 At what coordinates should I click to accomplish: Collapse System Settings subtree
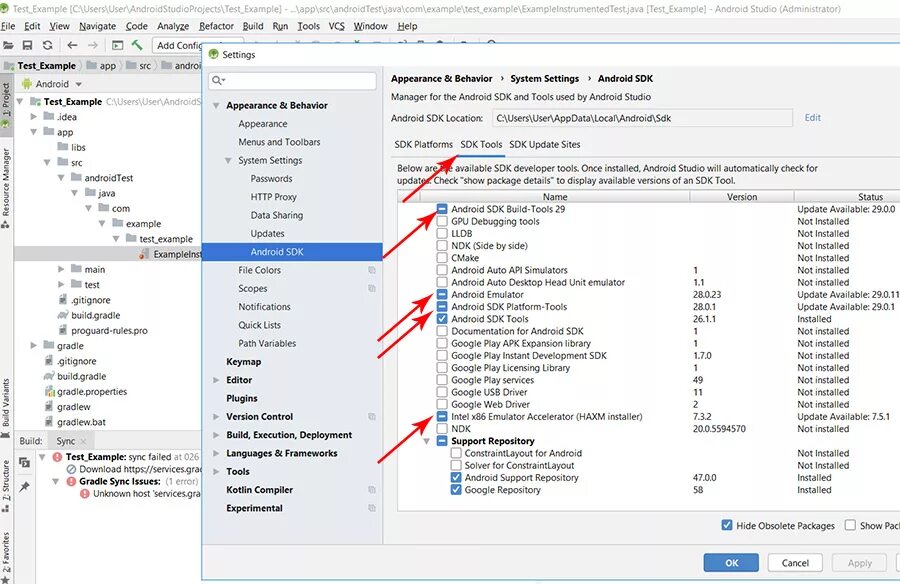(228, 161)
